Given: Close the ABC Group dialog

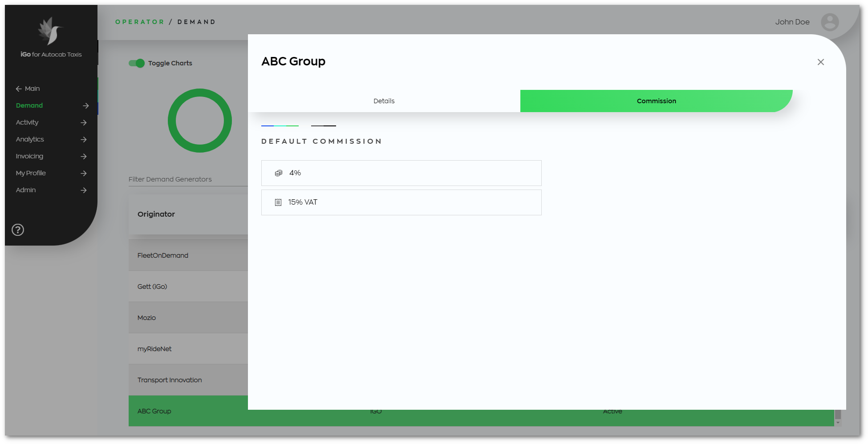Looking at the screenshot, I should [821, 62].
